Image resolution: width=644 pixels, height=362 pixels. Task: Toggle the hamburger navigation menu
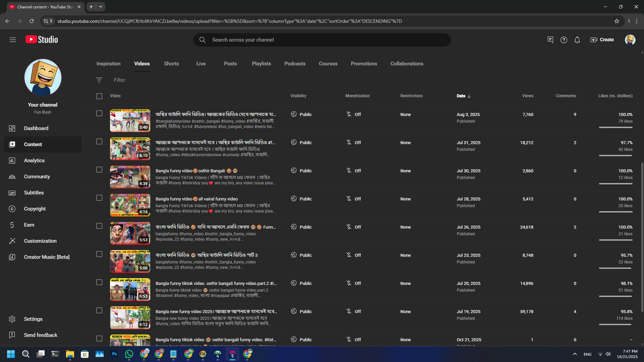click(x=13, y=40)
